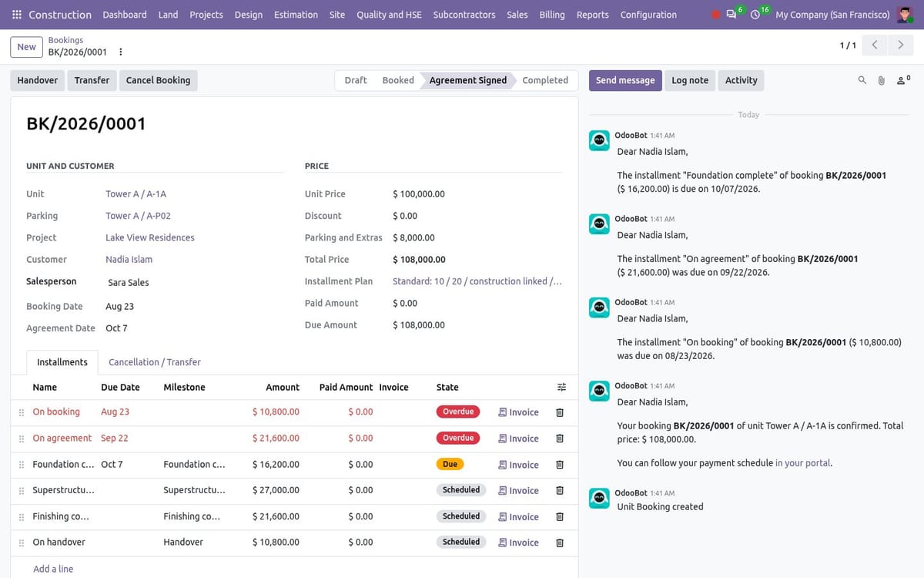This screenshot has width=924, height=578.
Task: Click Add a line in installments
Action: click(53, 569)
